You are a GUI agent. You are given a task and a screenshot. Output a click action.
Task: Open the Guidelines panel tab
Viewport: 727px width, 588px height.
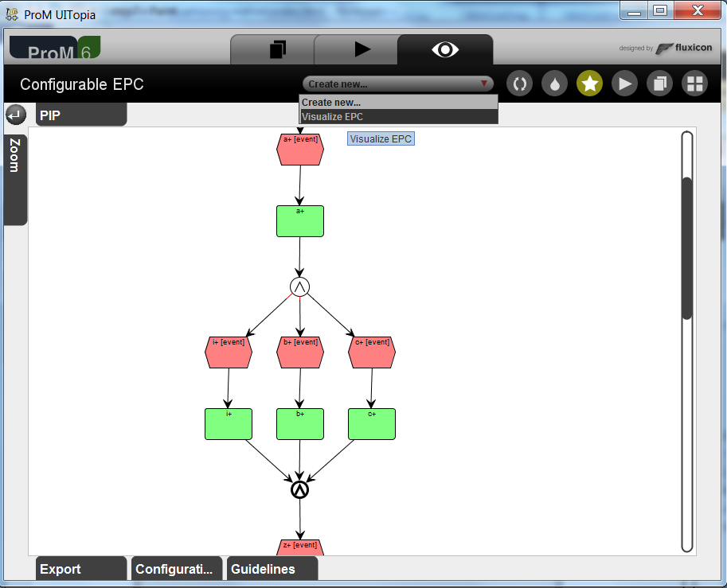coord(272,569)
